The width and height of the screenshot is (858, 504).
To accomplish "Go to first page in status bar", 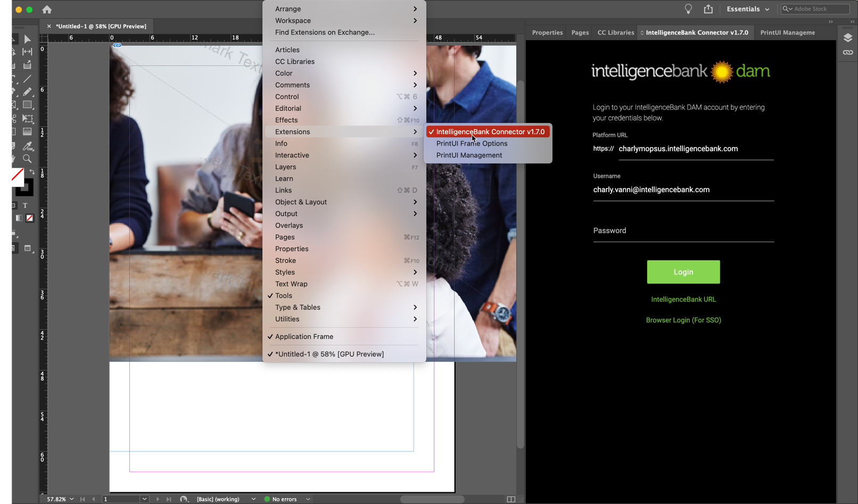I will click(82, 499).
